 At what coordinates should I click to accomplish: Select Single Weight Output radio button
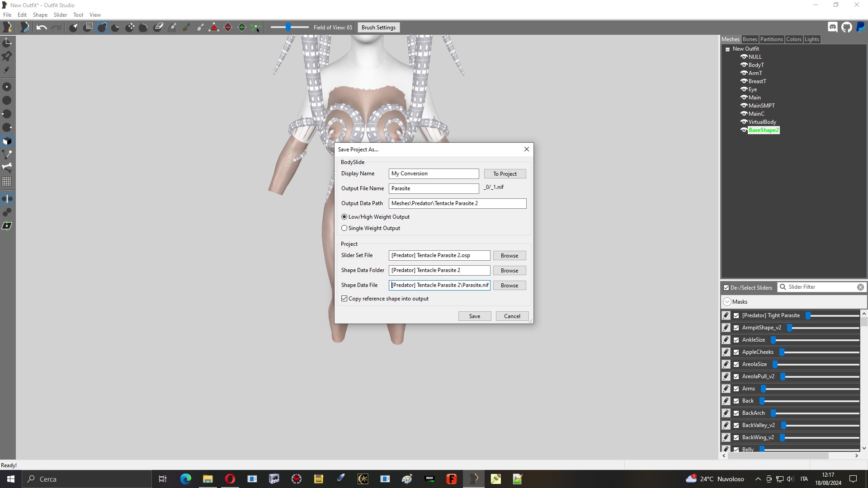[344, 228]
